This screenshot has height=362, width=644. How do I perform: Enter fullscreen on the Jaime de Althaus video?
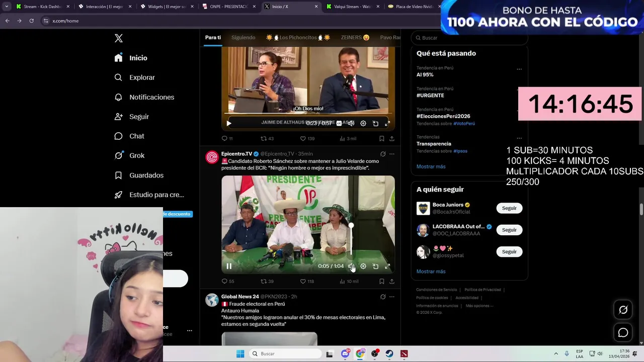(387, 123)
